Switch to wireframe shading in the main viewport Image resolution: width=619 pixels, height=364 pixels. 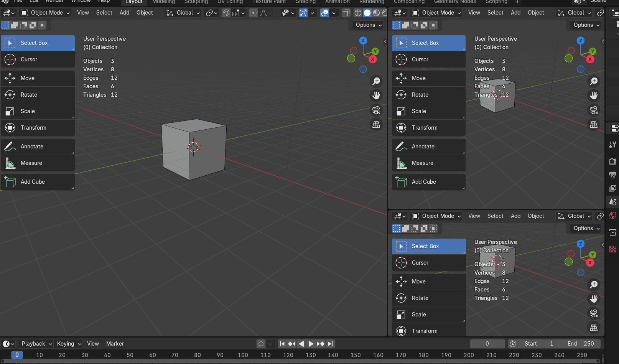click(358, 13)
